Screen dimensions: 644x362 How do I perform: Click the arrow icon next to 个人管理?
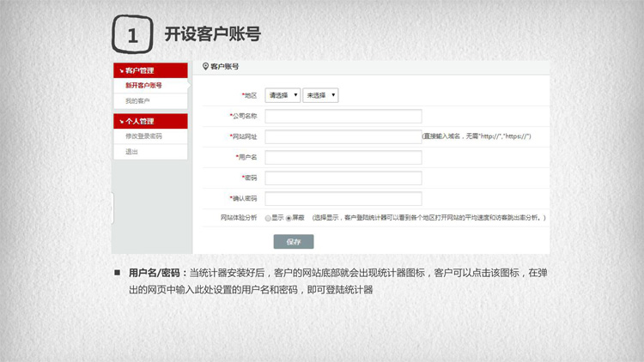(120, 121)
